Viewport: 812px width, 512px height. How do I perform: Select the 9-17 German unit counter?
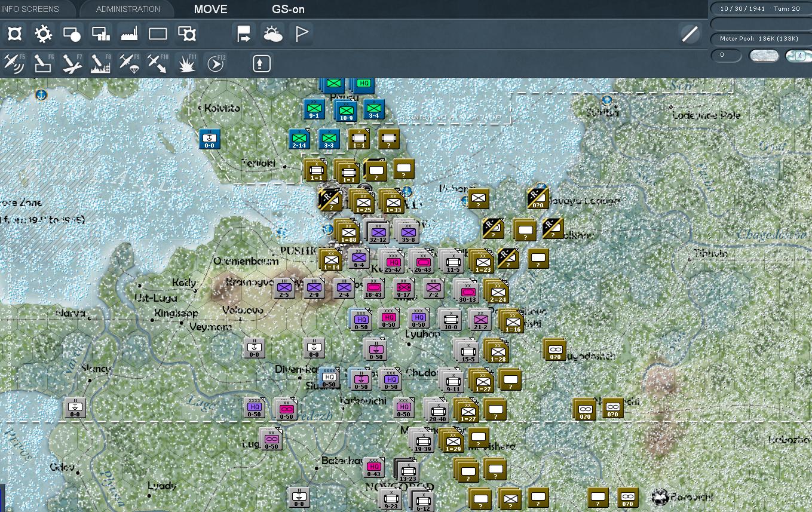(403, 289)
